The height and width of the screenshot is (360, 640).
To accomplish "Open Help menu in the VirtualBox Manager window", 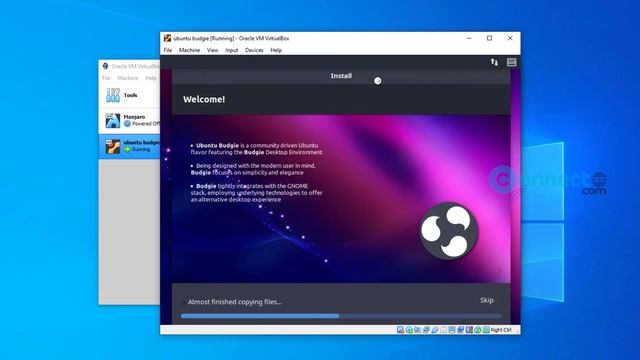I will point(151,78).
